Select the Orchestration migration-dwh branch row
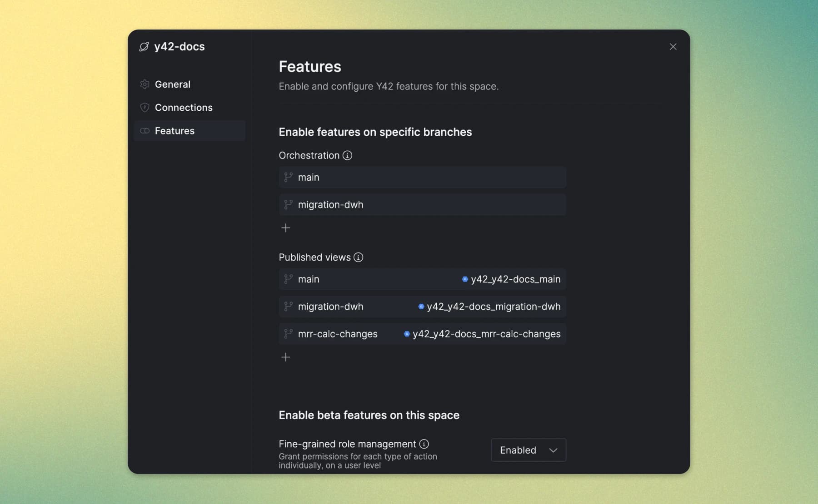The width and height of the screenshot is (818, 504). click(422, 204)
